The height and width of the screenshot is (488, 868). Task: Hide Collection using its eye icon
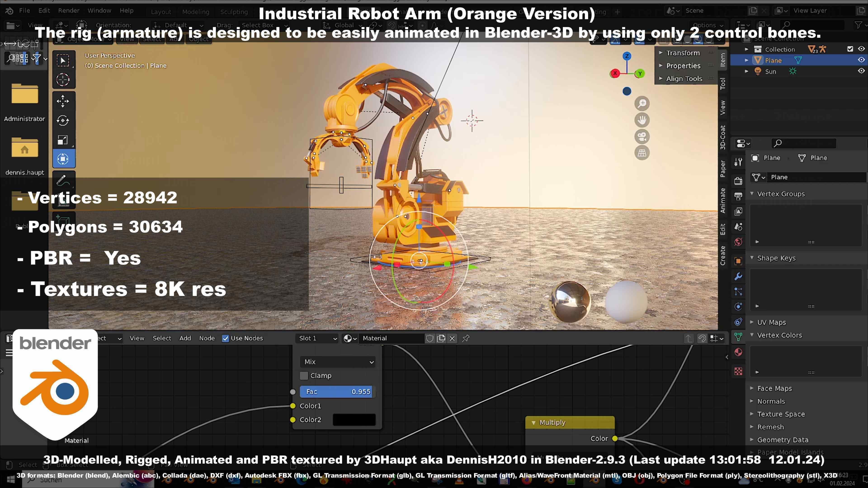coord(861,49)
